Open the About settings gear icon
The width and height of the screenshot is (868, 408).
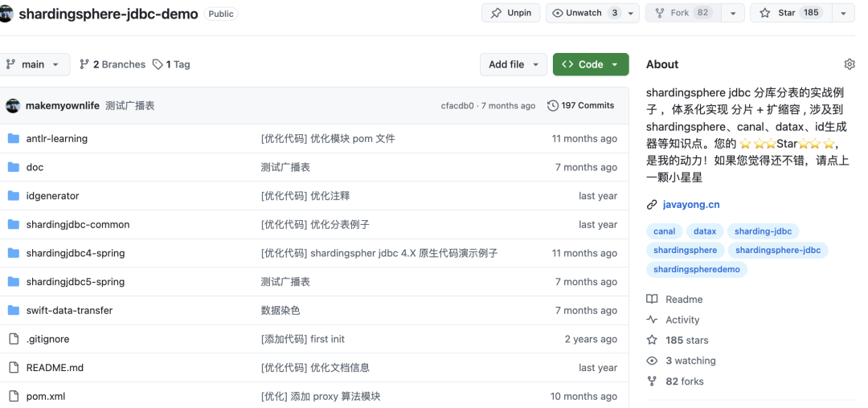click(x=850, y=64)
